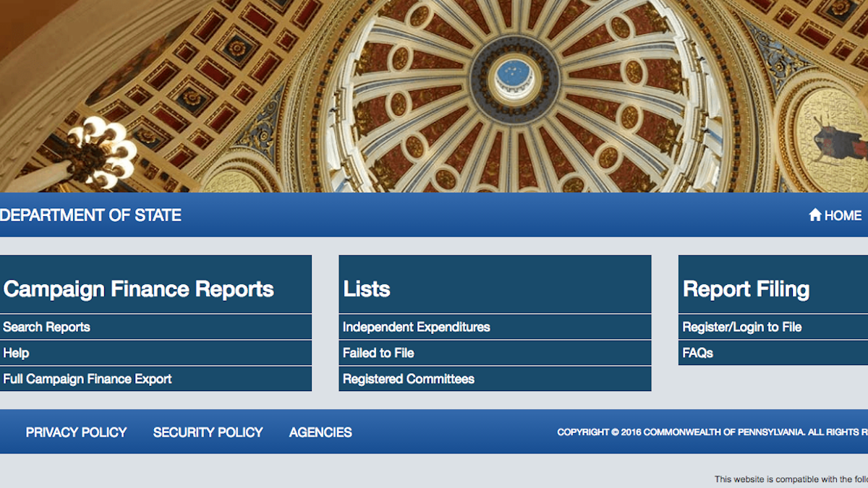Open the Registered Committees list

(x=409, y=379)
